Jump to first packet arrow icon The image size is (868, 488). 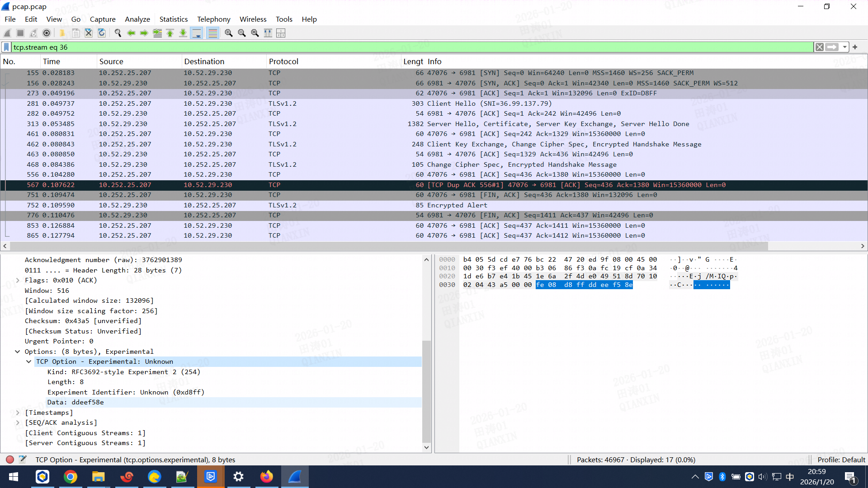[x=170, y=33]
